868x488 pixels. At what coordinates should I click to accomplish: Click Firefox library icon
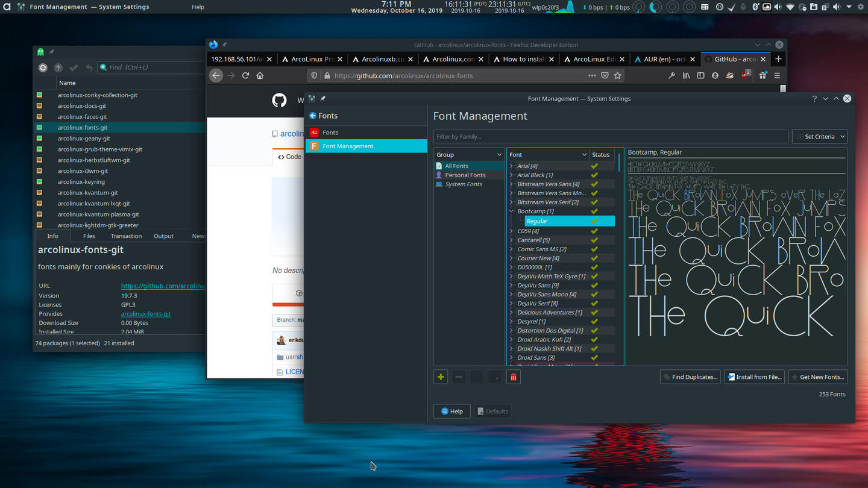point(686,75)
